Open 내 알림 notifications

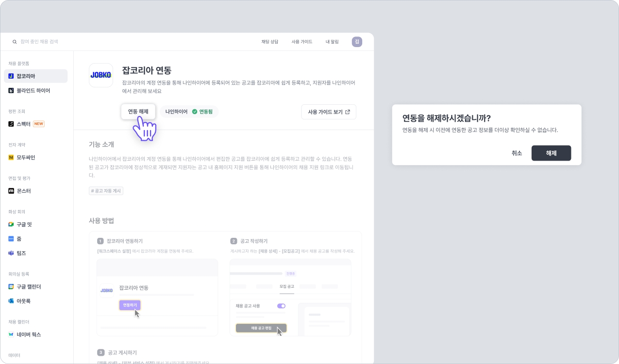pyautogui.click(x=332, y=42)
